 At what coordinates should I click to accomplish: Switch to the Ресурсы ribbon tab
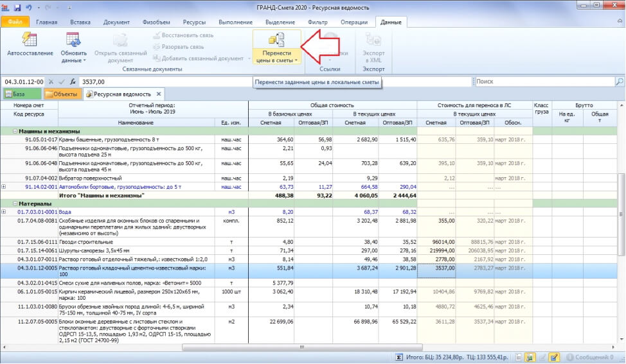click(194, 22)
